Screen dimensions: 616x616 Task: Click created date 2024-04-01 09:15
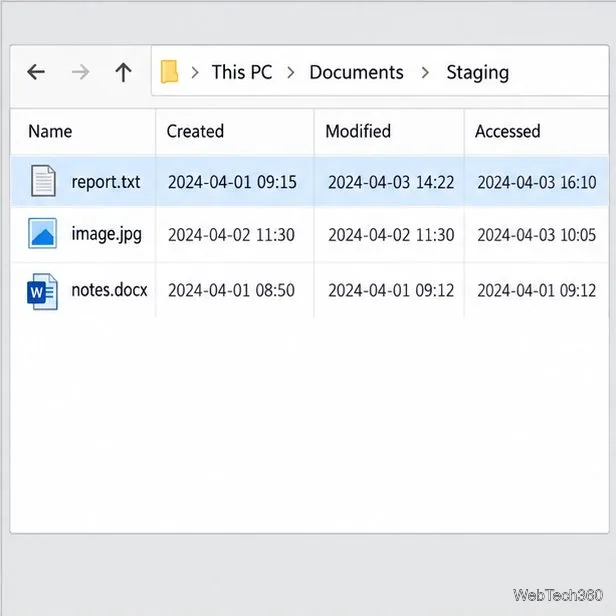[232, 182]
